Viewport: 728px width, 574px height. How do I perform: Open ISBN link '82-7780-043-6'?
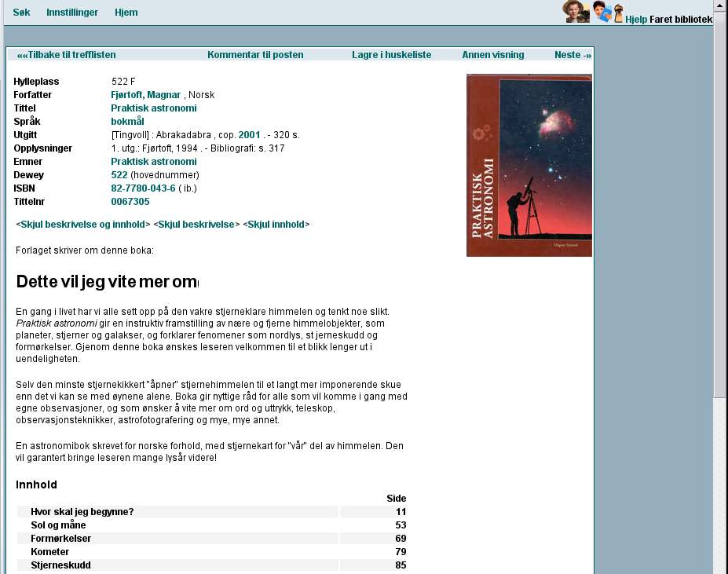142,188
